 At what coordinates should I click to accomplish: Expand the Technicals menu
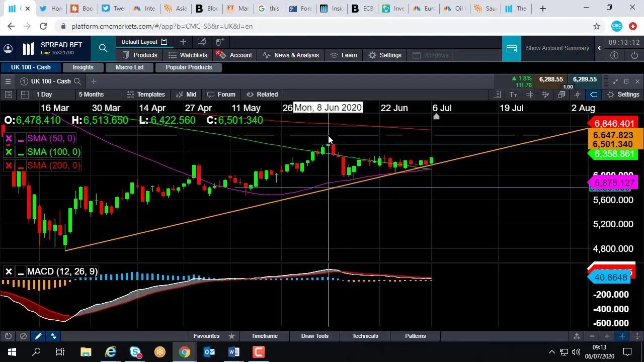click(x=365, y=336)
